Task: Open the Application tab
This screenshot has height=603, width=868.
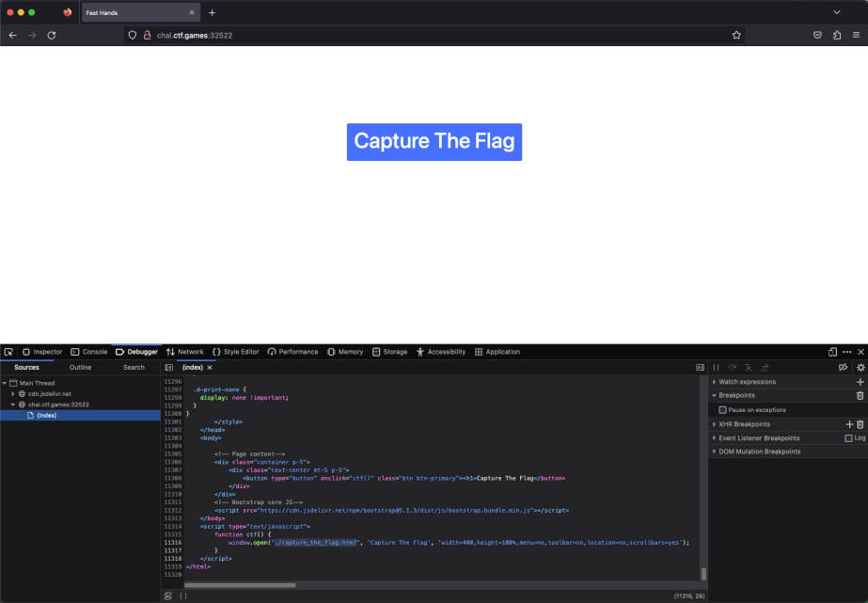Action: [497, 352]
